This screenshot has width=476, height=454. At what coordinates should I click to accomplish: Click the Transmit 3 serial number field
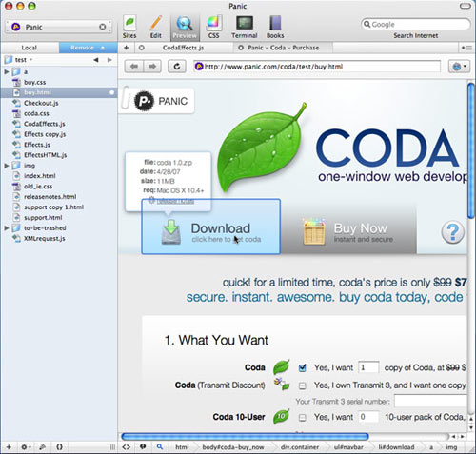pyautogui.click(x=430, y=401)
